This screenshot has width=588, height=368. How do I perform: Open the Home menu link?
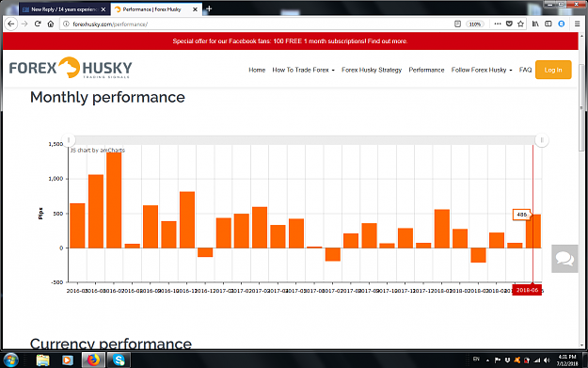257,70
